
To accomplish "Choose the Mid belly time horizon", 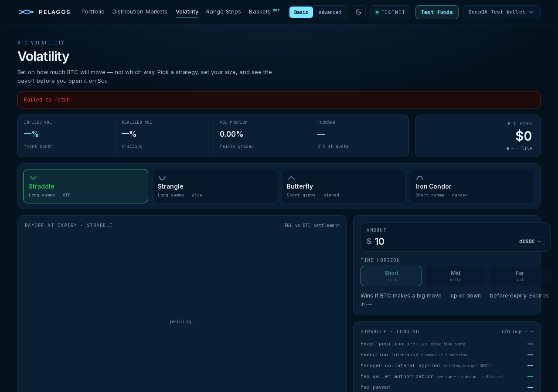I will 456,276.
